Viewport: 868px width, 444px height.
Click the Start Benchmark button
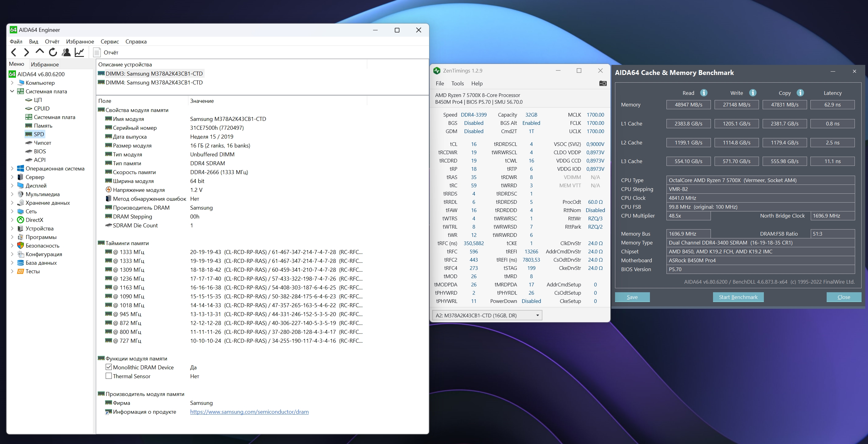tap(738, 297)
